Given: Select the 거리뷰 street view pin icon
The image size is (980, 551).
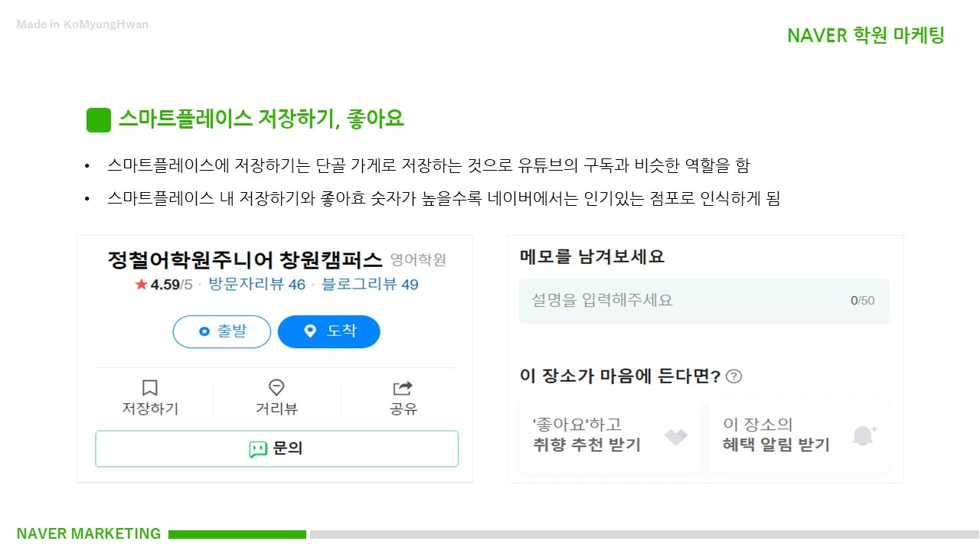Looking at the screenshot, I should click(x=276, y=388).
